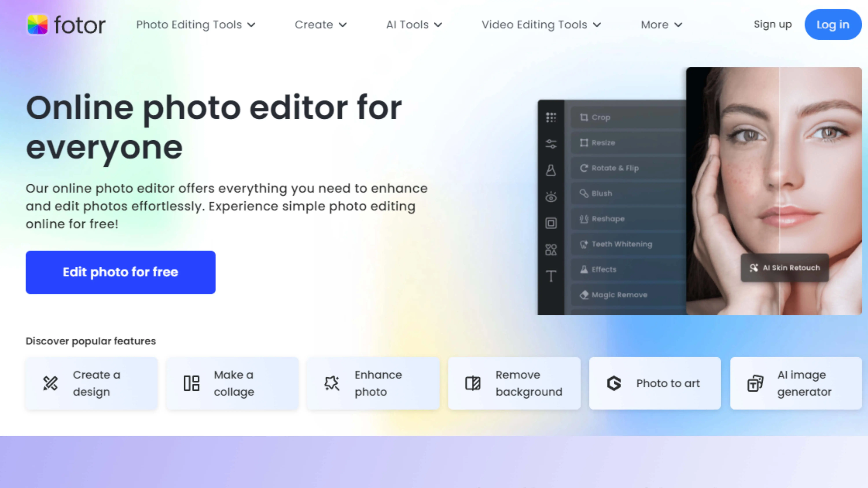This screenshot has height=488, width=868.
Task: Open the Create a design card
Action: pos(92,383)
